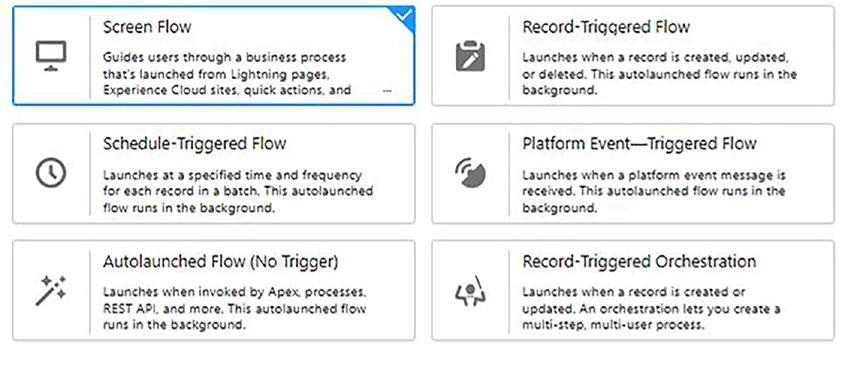
Task: Click the Screen Flow monitor icon
Action: (51, 56)
